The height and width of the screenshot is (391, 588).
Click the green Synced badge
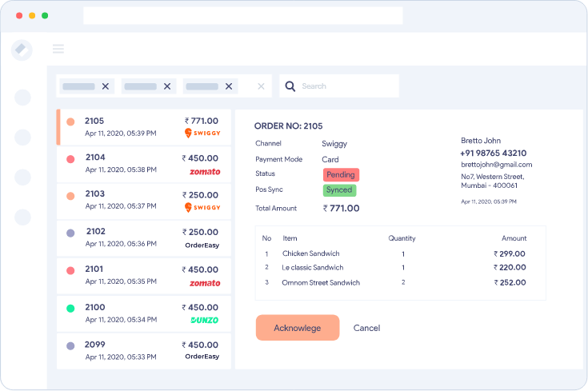(x=339, y=190)
